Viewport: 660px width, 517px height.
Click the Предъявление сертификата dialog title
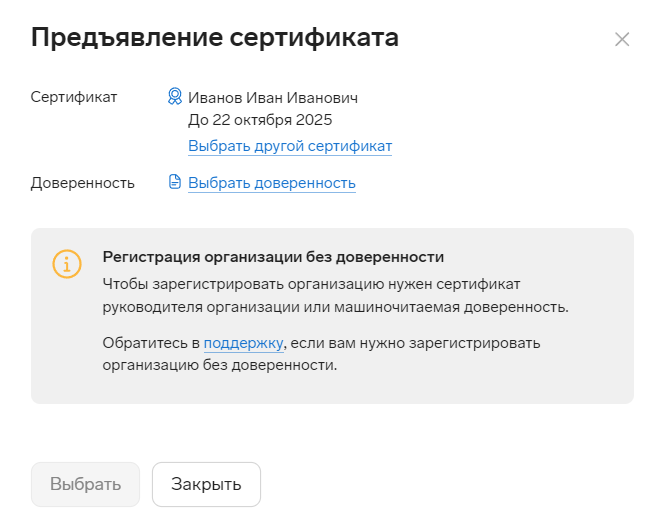pyautogui.click(x=215, y=37)
